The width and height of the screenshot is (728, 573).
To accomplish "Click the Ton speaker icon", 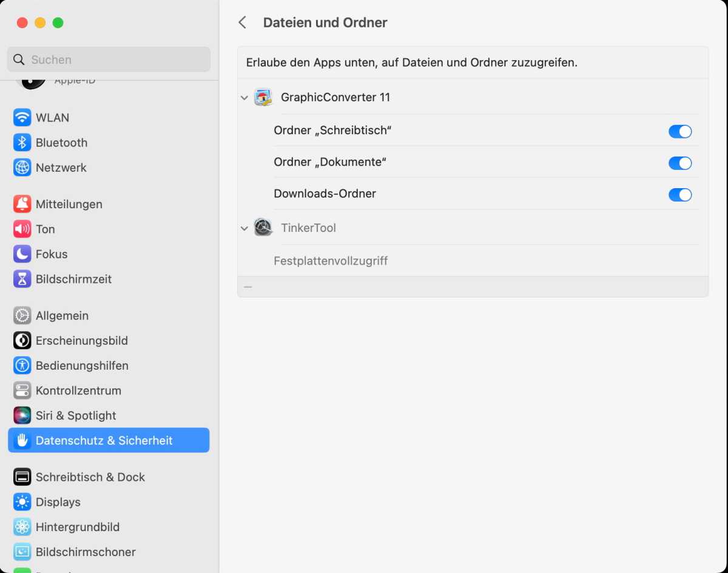I will coord(22,229).
